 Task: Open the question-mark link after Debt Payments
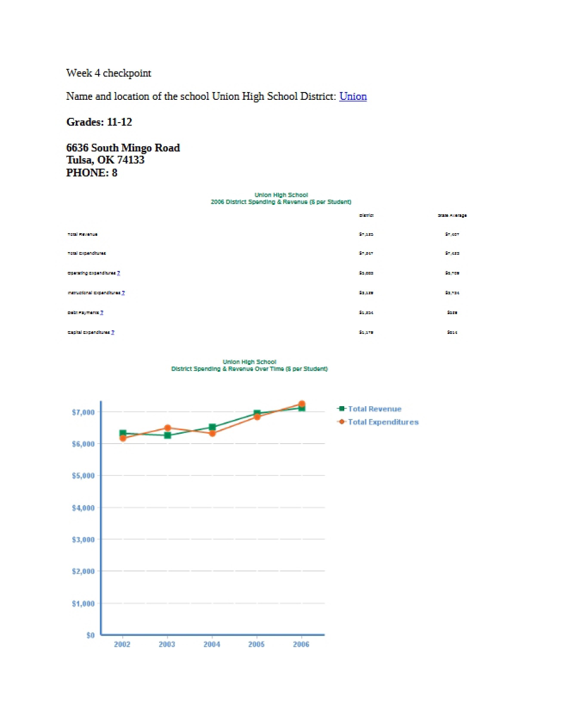pyautogui.click(x=102, y=313)
